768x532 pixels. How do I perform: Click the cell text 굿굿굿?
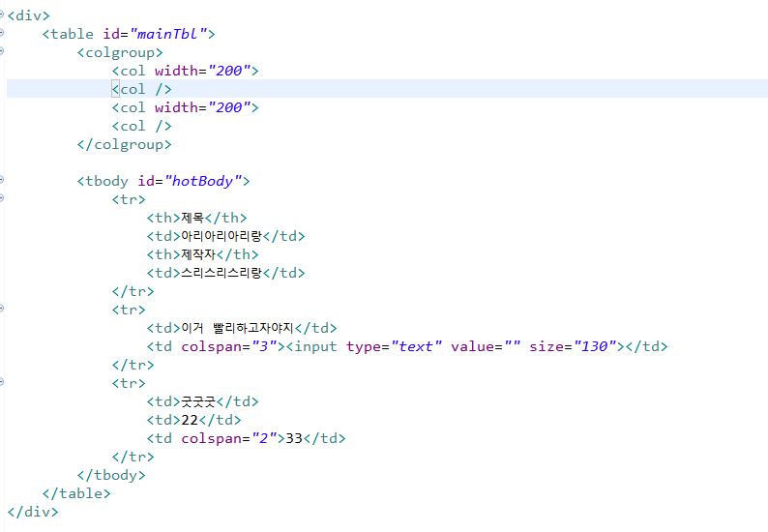pyautogui.click(x=198, y=401)
